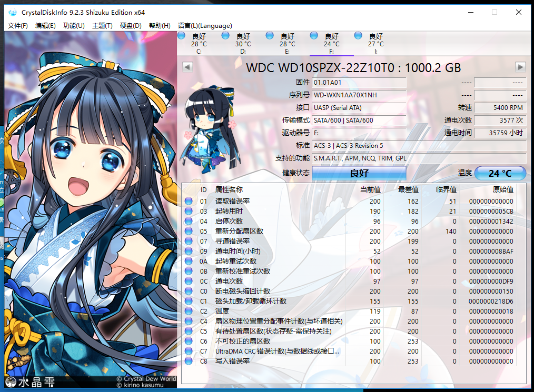Go to previous disk with left arrow
The image size is (534, 392).
187,67
